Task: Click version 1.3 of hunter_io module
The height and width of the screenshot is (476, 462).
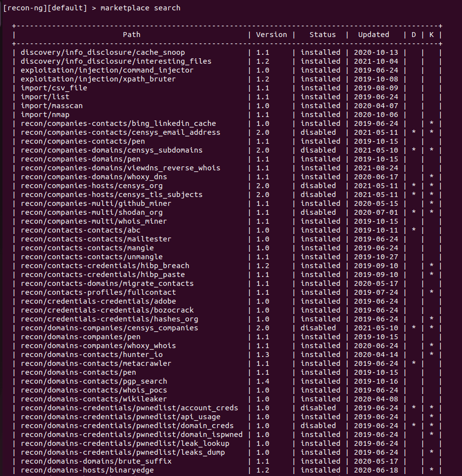Action: (262, 355)
